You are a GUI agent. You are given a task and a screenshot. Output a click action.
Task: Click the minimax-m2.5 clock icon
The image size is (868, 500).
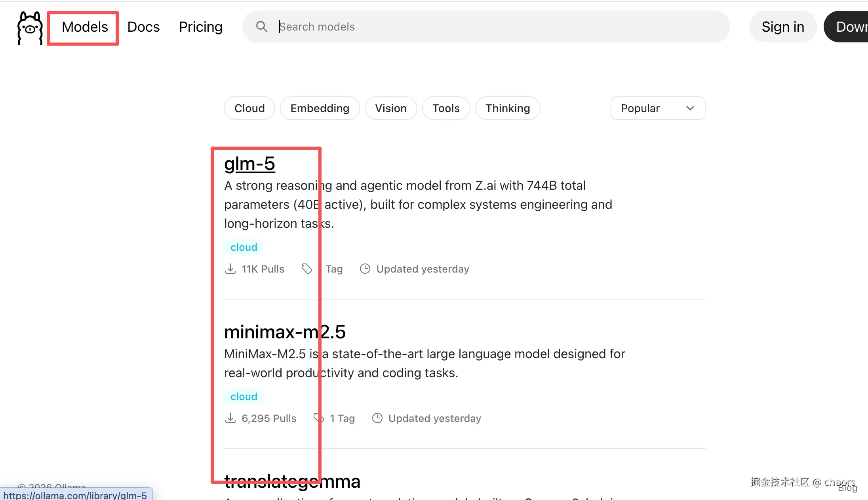tap(377, 418)
